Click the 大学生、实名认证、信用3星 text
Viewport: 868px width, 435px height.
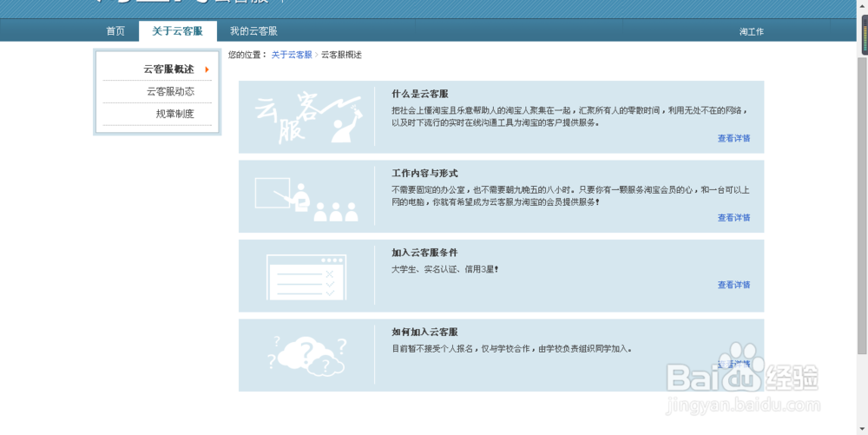point(444,269)
